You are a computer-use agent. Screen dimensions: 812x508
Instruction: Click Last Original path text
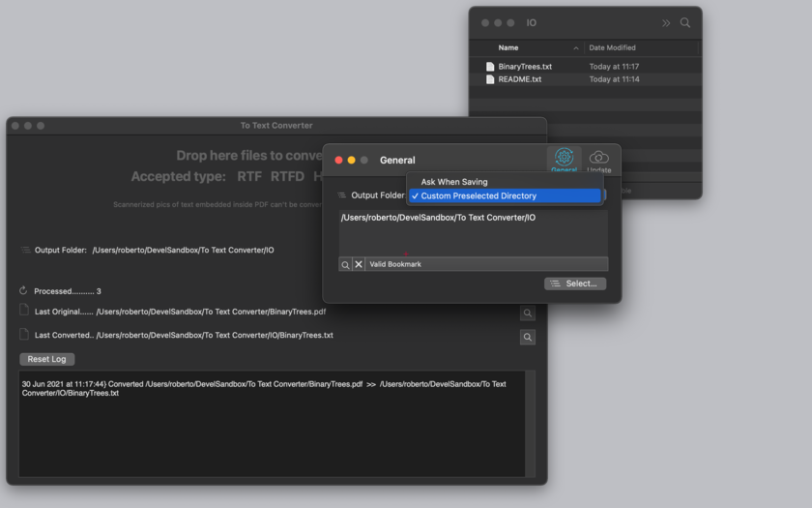pos(211,312)
